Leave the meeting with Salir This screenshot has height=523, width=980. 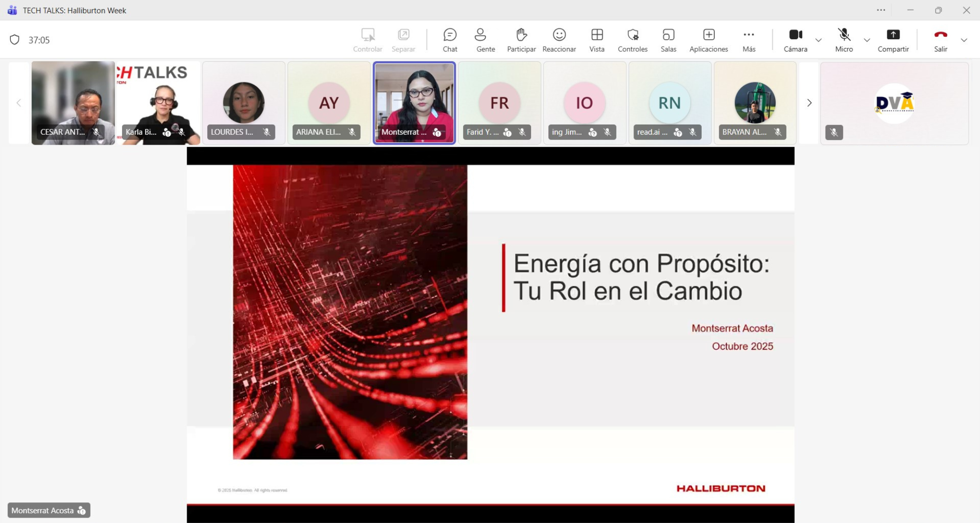[940, 40]
